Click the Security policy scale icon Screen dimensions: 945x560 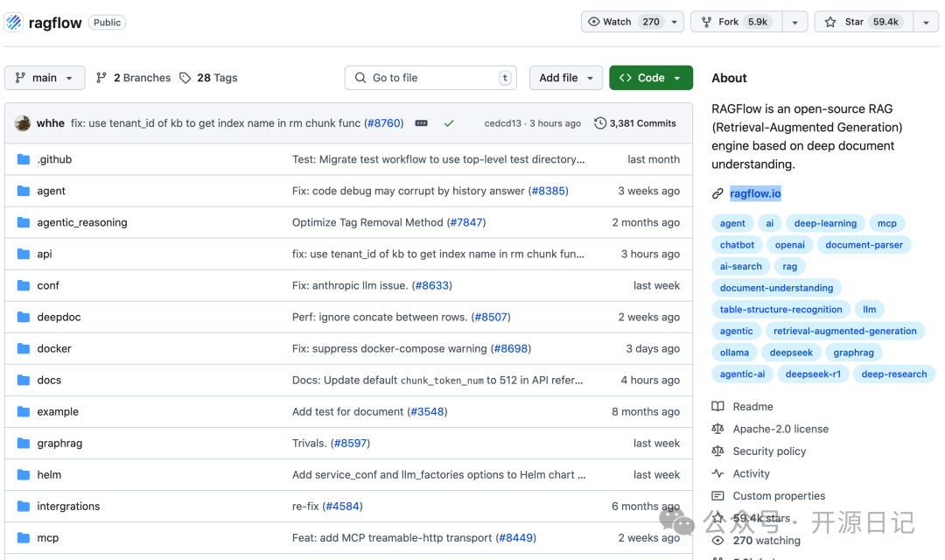coord(717,451)
